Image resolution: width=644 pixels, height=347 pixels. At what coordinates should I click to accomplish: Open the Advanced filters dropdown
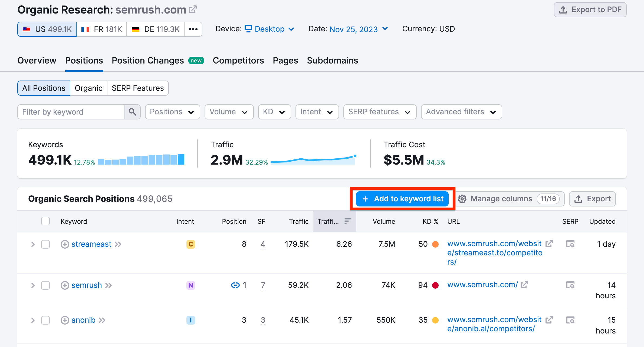coord(461,112)
